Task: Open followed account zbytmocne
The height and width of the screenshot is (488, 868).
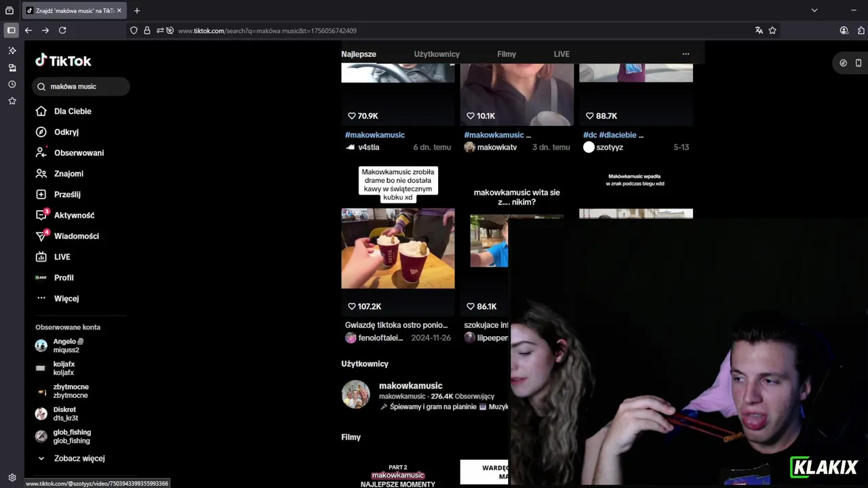Action: 62,391
